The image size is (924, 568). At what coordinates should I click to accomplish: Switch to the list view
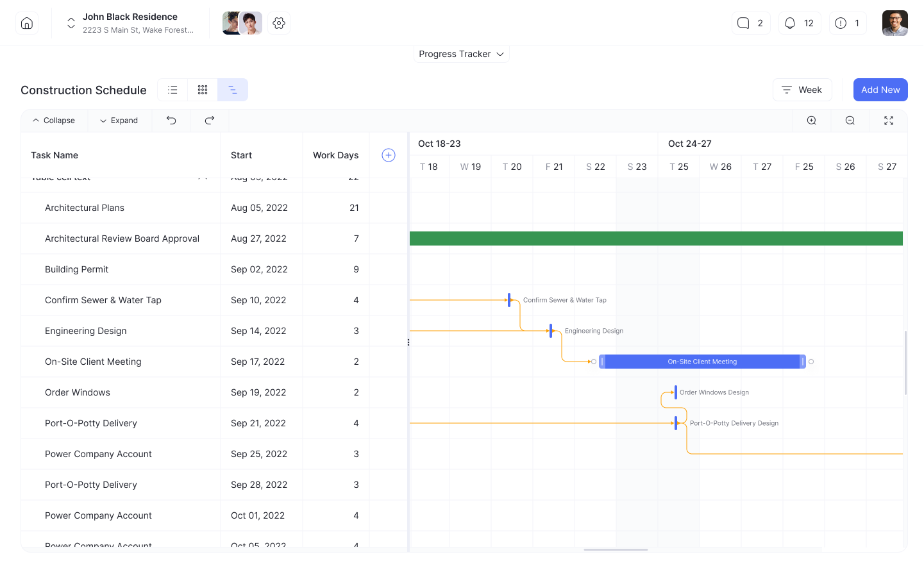tap(172, 90)
